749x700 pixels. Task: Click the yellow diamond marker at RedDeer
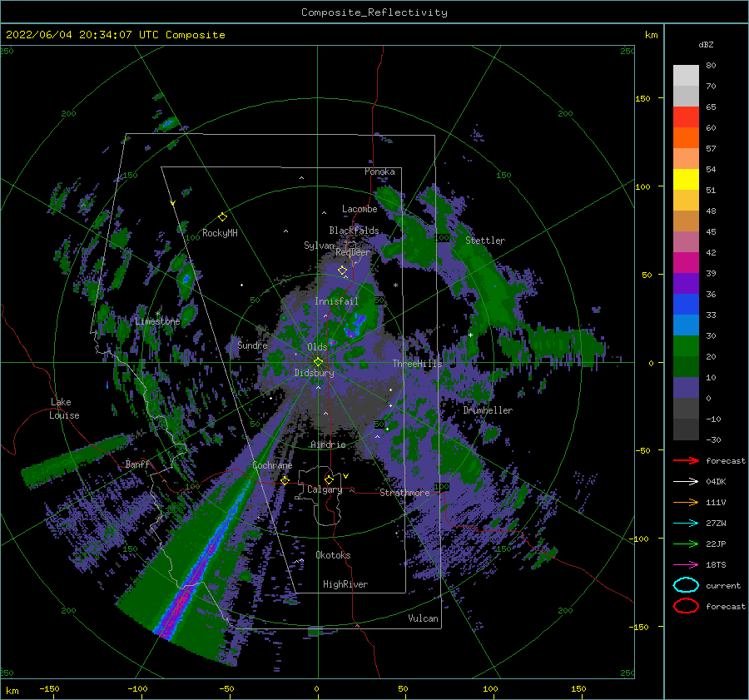point(342,271)
